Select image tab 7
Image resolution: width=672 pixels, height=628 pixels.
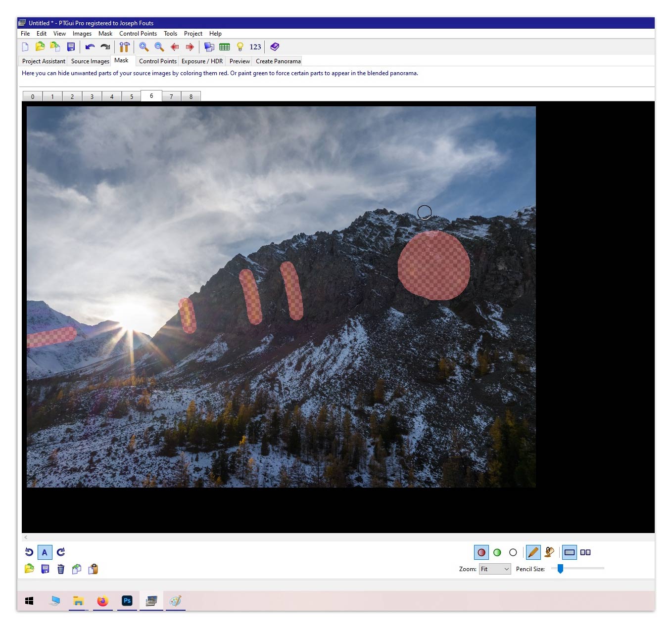pos(171,96)
